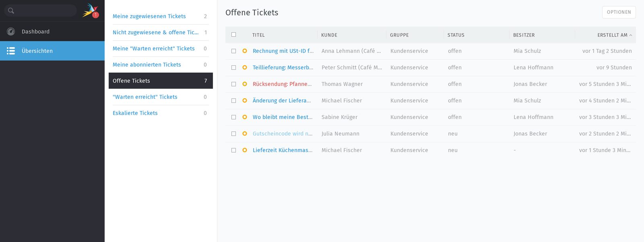Viewport: 644px width, 242px height.
Task: Click customer Julia Neumann
Action: tap(341, 134)
